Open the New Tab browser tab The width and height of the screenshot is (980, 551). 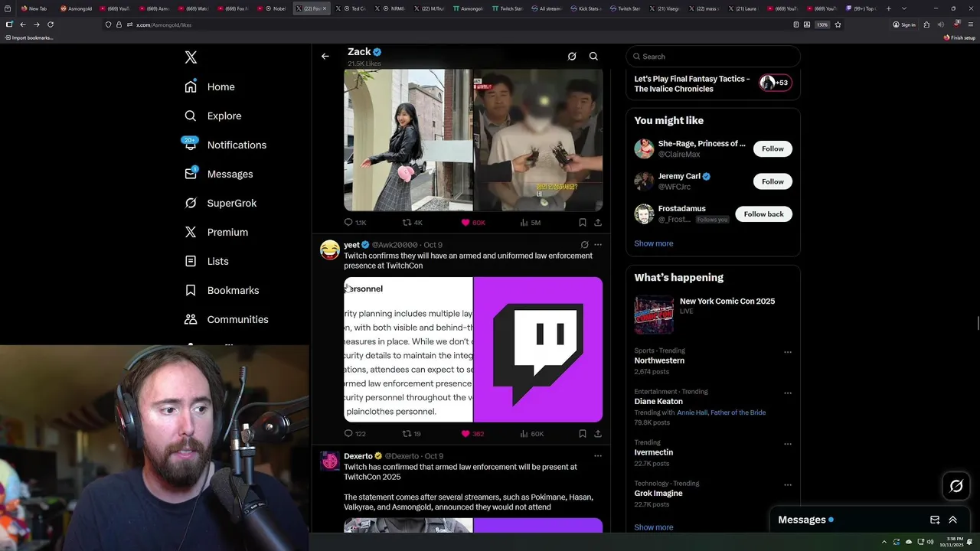(35, 8)
